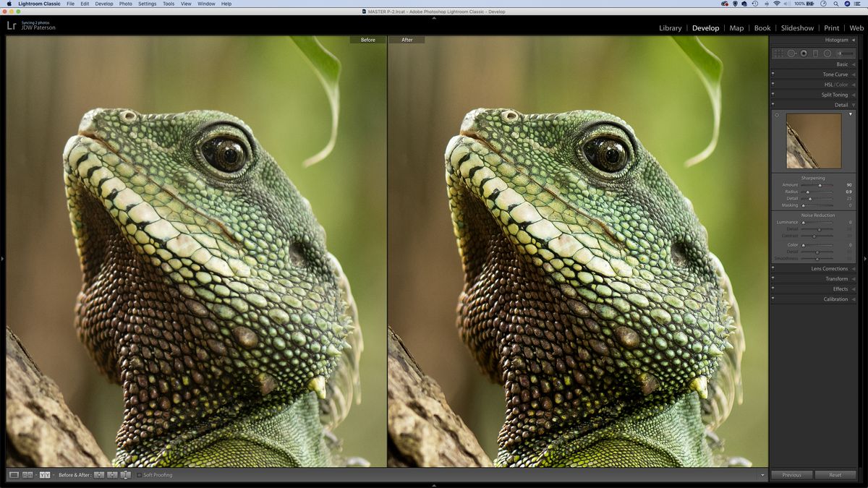
Task: Open the Before & After mode dropdown
Action: click(54, 475)
